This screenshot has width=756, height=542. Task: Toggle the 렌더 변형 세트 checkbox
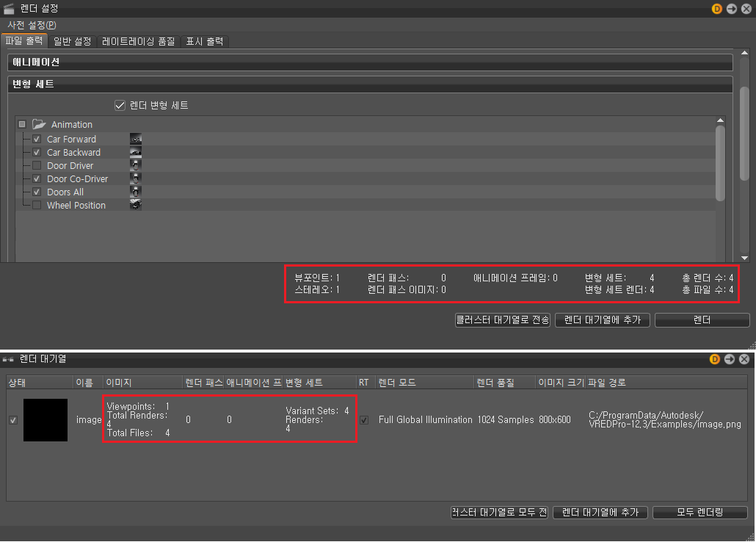pos(120,105)
